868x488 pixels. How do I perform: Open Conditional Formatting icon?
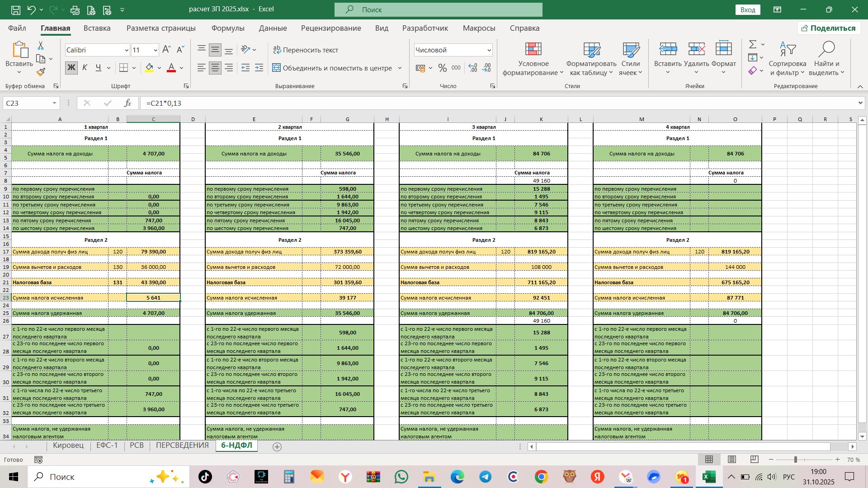click(533, 50)
